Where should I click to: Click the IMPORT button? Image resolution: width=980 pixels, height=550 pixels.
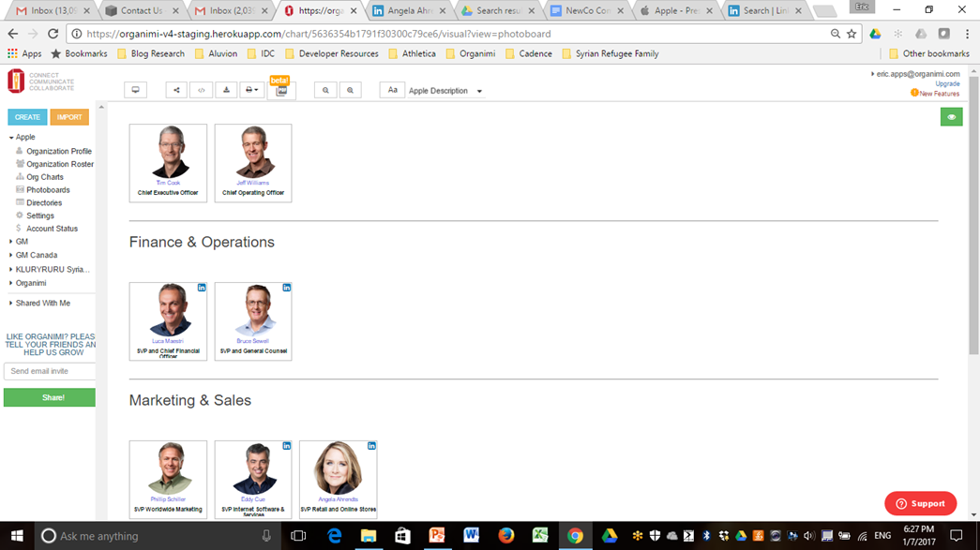69,117
